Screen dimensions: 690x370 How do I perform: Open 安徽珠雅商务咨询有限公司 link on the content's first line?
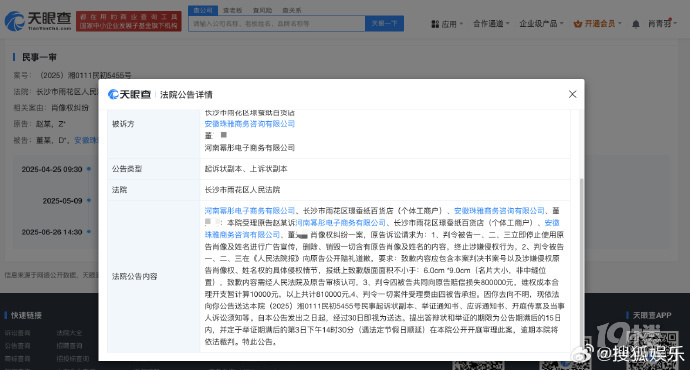point(499,211)
